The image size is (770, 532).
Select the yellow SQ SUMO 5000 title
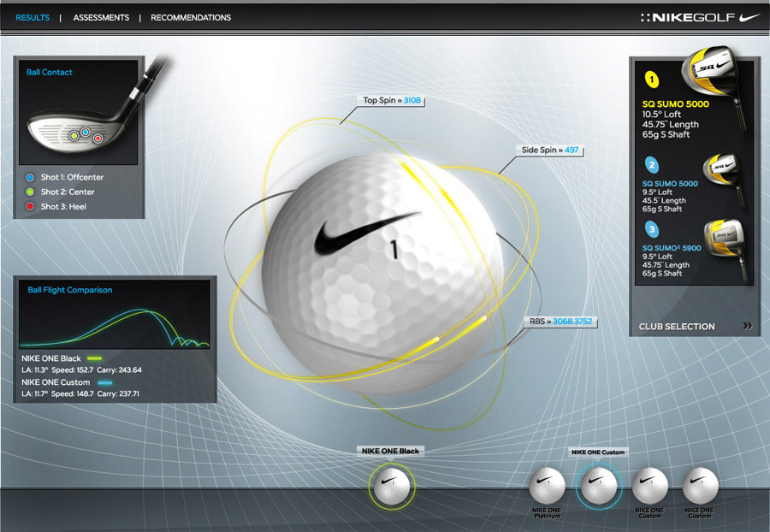(x=676, y=104)
